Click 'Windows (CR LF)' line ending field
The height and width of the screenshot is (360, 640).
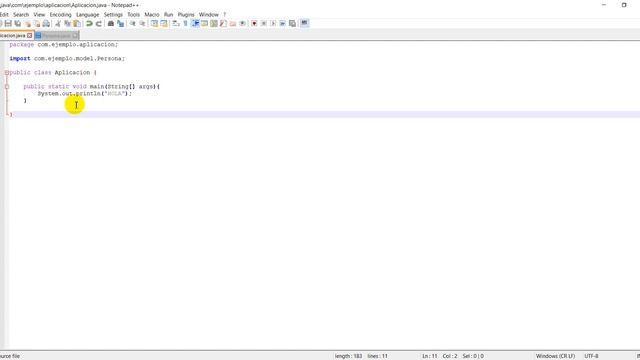[x=555, y=356]
